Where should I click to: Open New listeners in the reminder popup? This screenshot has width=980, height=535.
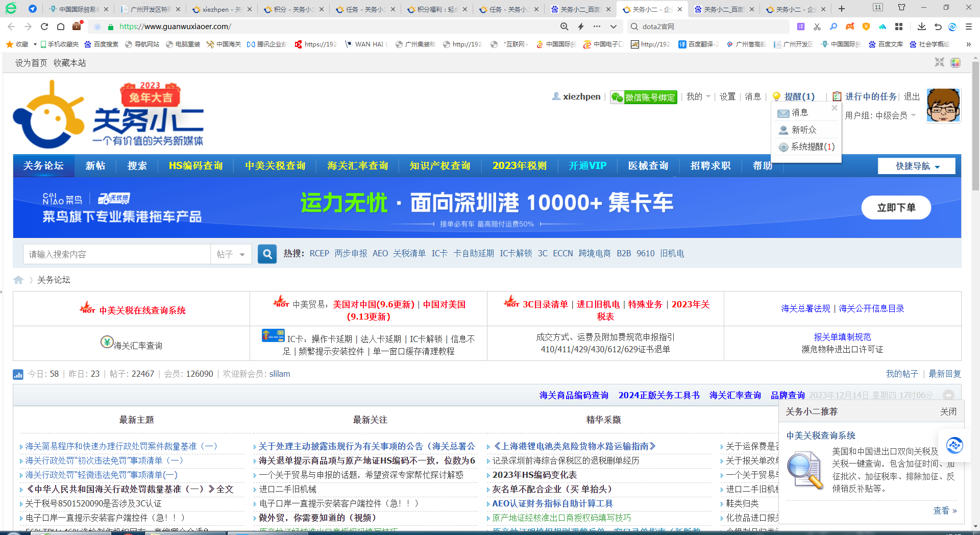803,130
